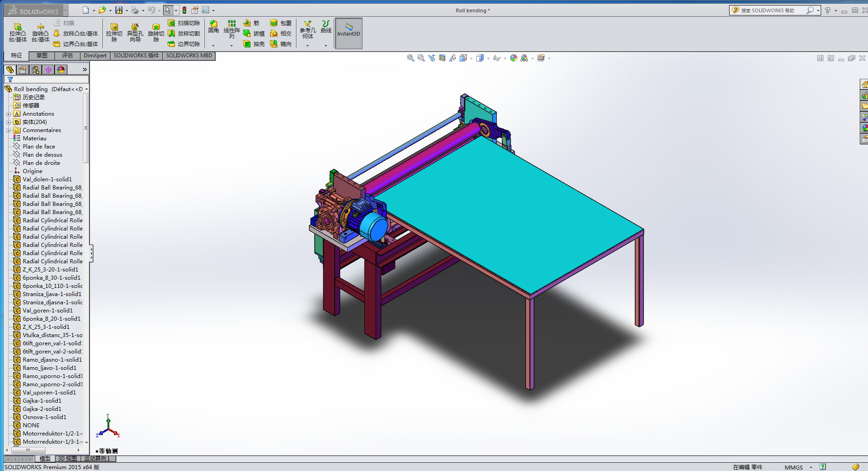
Task: Toggle the Select cursor tool
Action: [168, 10]
